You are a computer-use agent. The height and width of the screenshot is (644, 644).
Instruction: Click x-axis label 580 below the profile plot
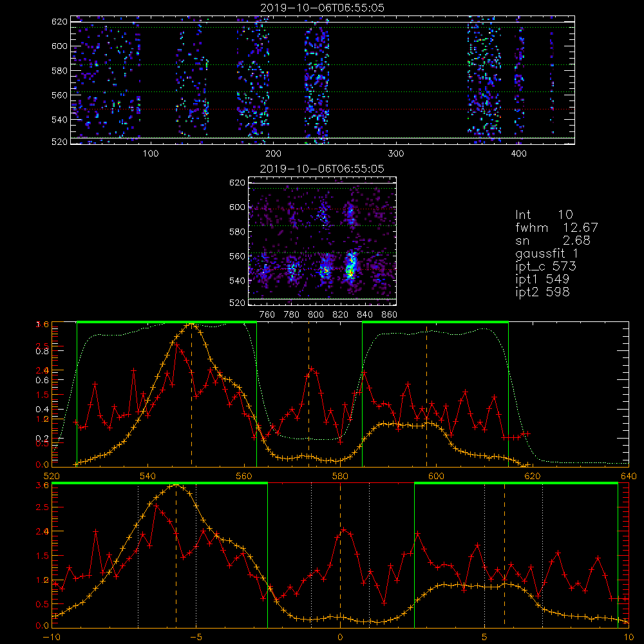pyautogui.click(x=340, y=477)
